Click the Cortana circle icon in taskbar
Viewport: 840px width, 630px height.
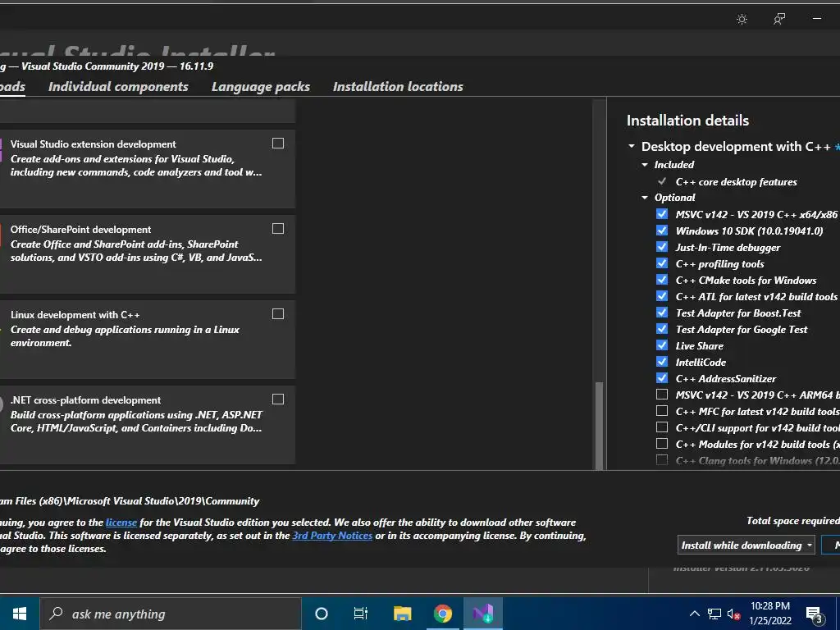click(322, 614)
